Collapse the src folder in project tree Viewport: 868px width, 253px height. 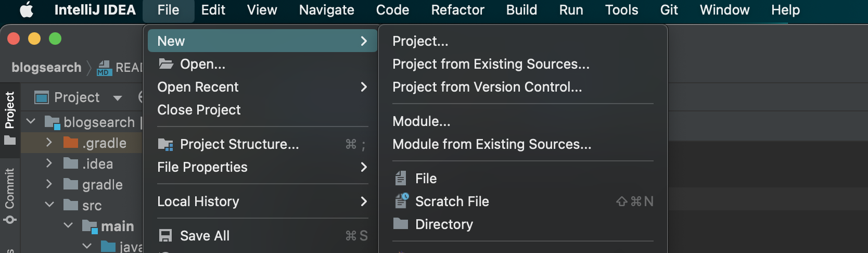coord(49,205)
